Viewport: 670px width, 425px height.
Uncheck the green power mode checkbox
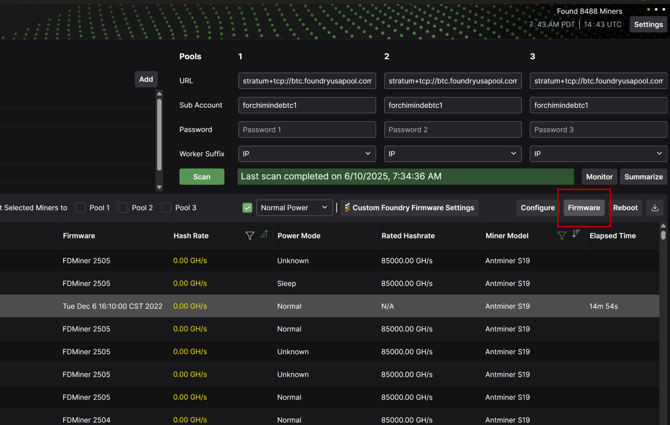tap(247, 208)
